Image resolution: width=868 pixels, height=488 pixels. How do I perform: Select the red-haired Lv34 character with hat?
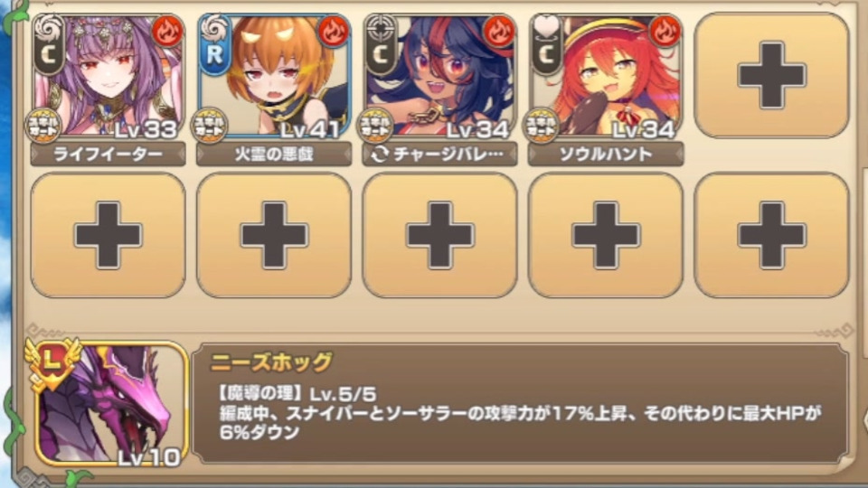[606, 76]
